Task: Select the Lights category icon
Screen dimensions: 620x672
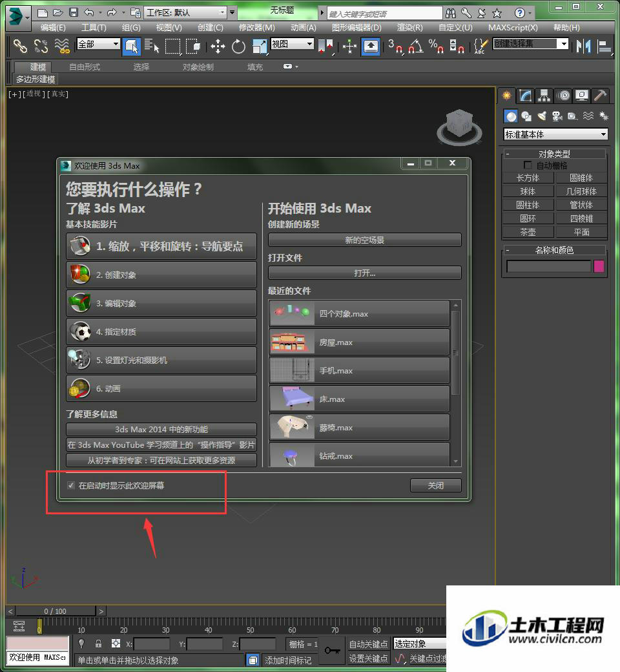Action: [x=542, y=116]
